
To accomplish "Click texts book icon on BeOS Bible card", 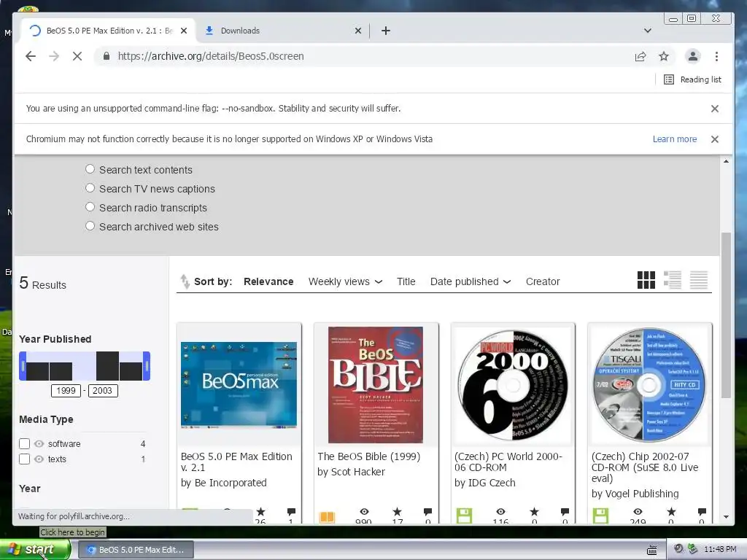I will (x=327, y=516).
